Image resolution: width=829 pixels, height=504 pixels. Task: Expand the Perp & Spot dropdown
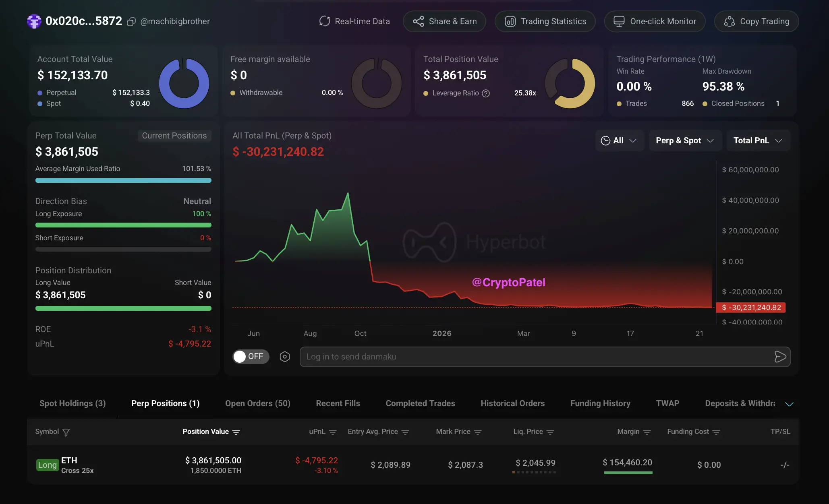click(684, 140)
